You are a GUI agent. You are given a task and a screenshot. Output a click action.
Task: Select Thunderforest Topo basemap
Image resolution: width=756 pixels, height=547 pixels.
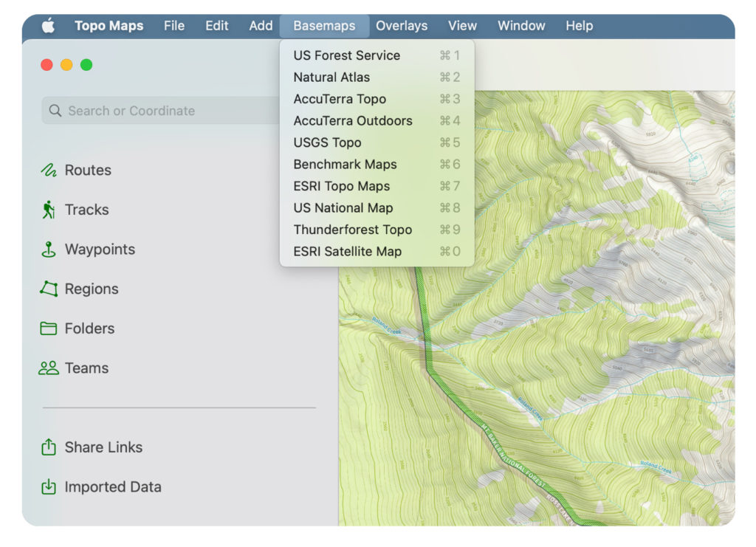[377, 230]
